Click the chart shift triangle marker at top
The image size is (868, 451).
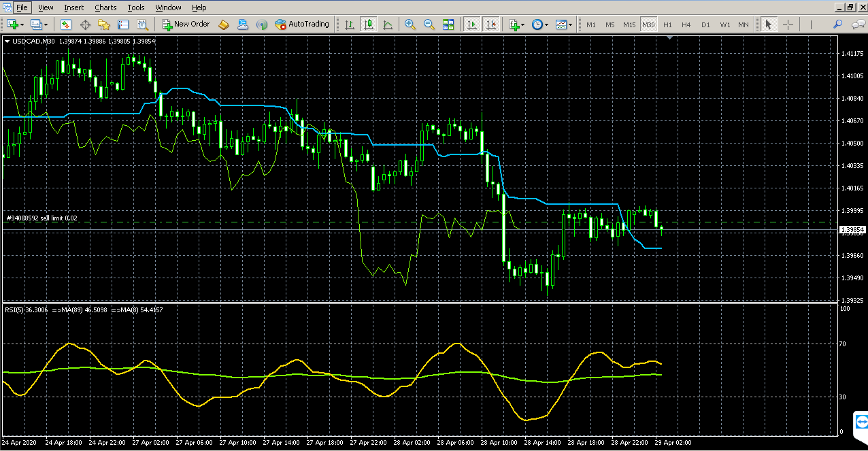pyautogui.click(x=670, y=39)
